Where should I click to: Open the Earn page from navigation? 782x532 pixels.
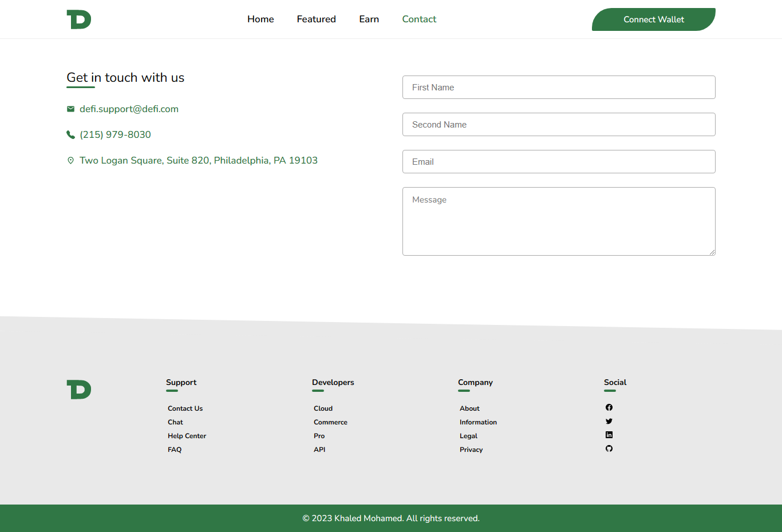point(369,19)
